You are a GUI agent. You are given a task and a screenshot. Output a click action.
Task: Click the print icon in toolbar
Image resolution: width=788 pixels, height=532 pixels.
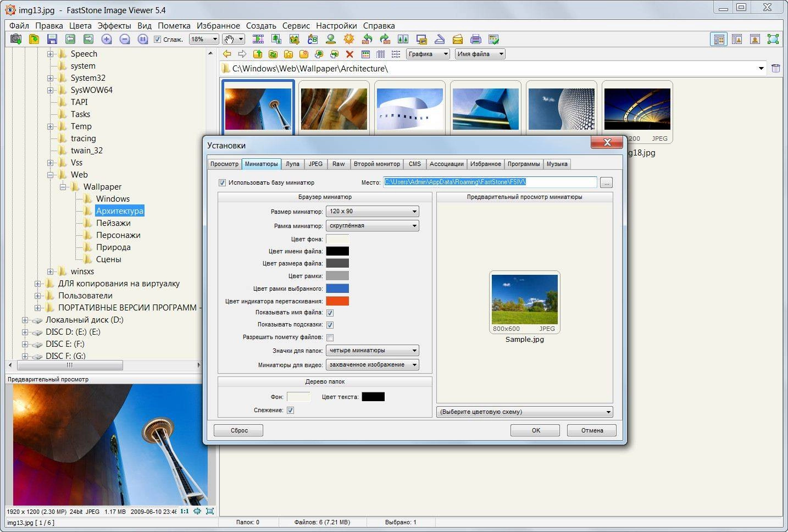(476, 39)
